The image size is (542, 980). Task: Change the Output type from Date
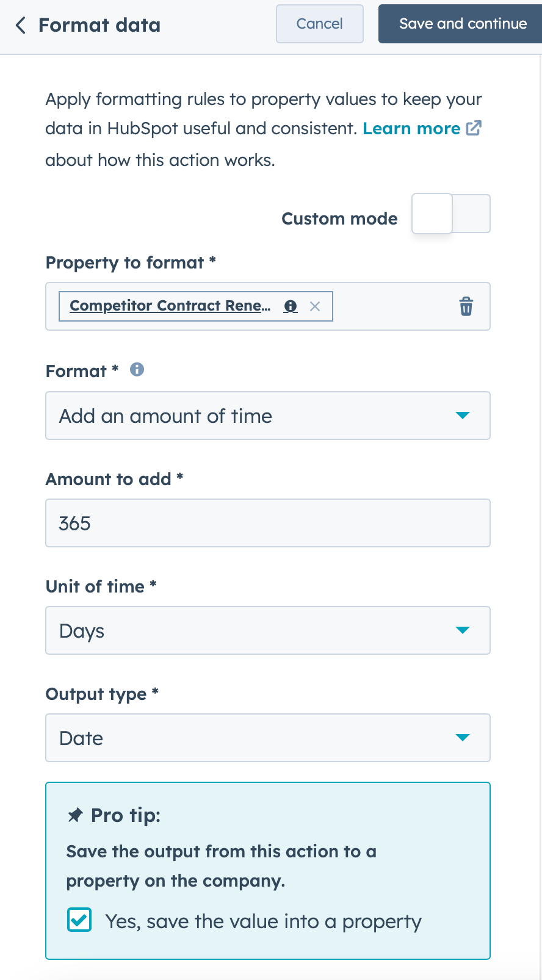[x=268, y=738]
